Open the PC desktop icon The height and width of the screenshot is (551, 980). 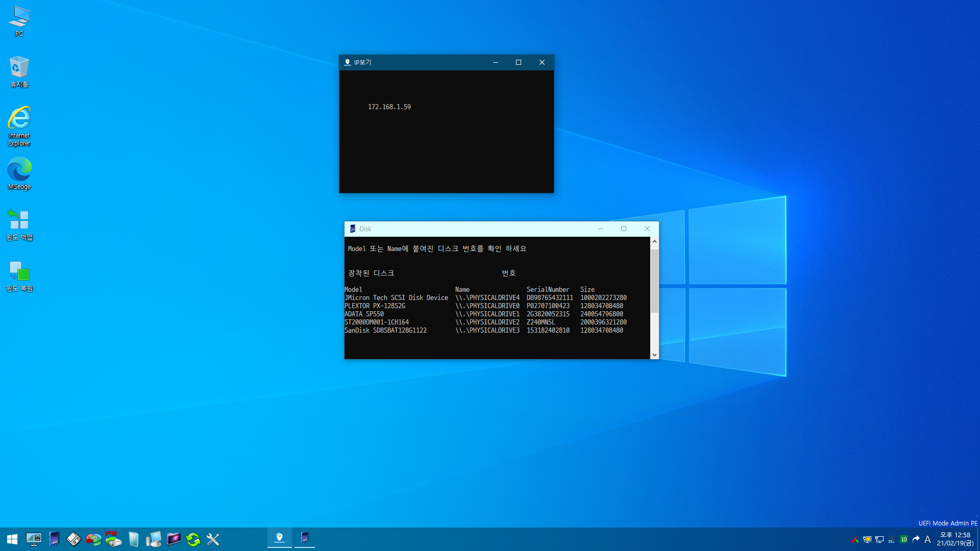click(x=19, y=21)
